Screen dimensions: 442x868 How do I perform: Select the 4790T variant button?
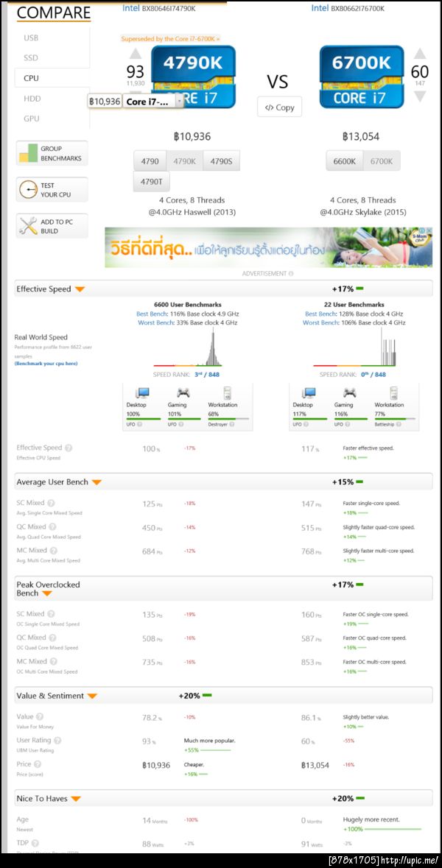[x=151, y=182]
